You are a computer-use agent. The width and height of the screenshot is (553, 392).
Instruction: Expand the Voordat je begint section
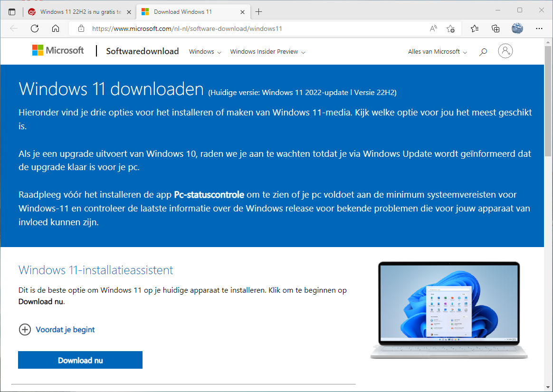[25, 329]
